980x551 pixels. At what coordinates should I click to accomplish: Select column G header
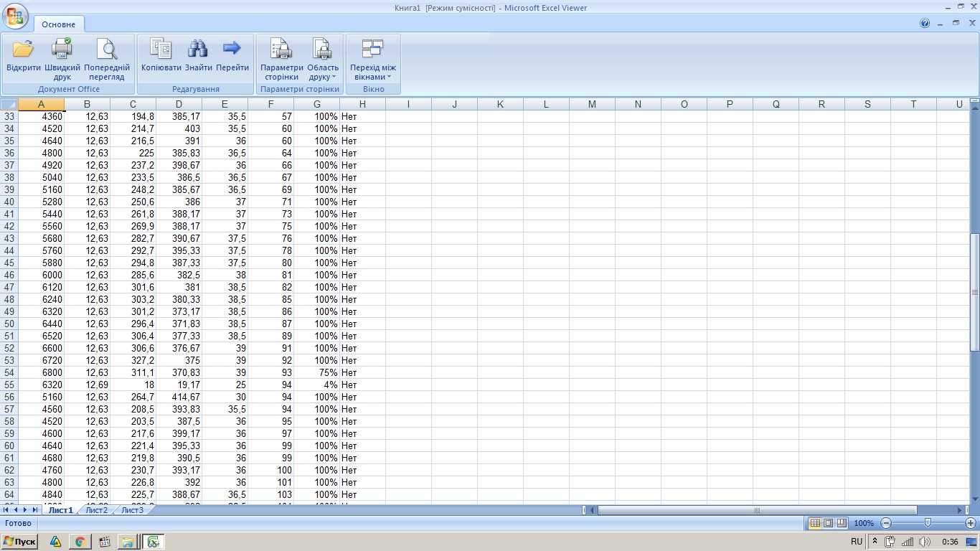(316, 104)
